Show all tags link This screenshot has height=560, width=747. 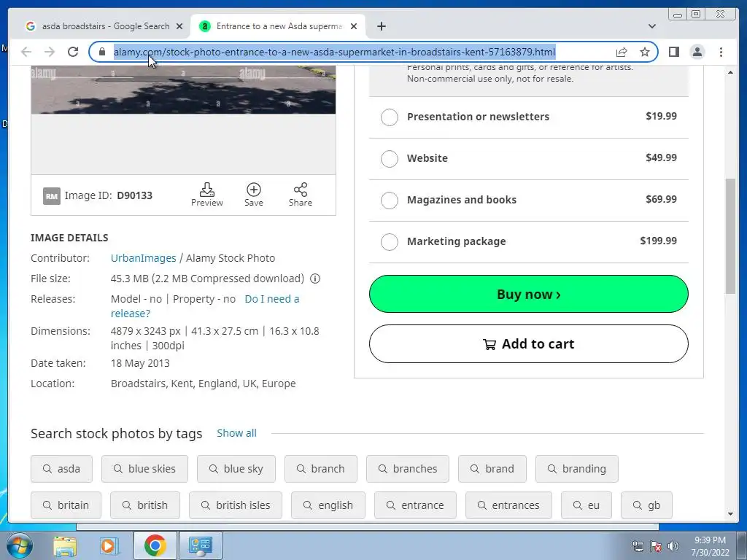(x=236, y=433)
